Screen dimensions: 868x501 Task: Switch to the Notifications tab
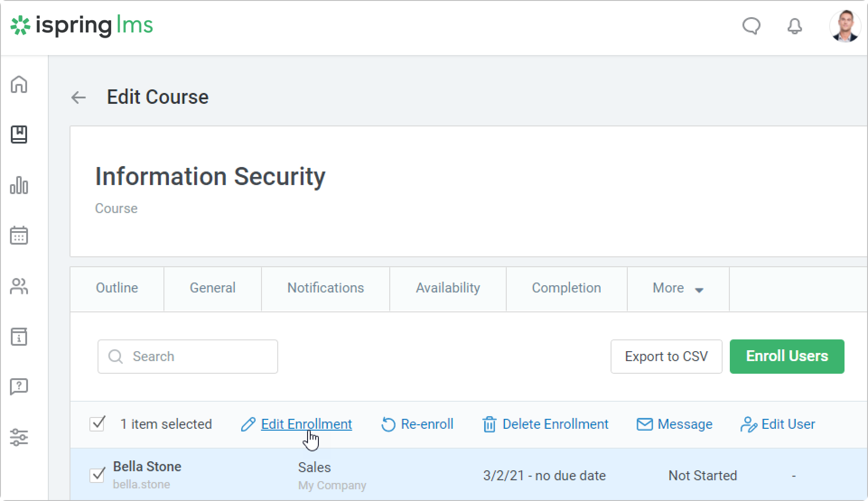click(325, 288)
